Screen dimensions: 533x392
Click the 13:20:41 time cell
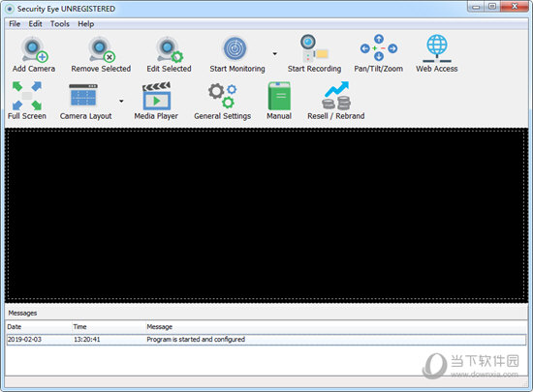coord(87,340)
